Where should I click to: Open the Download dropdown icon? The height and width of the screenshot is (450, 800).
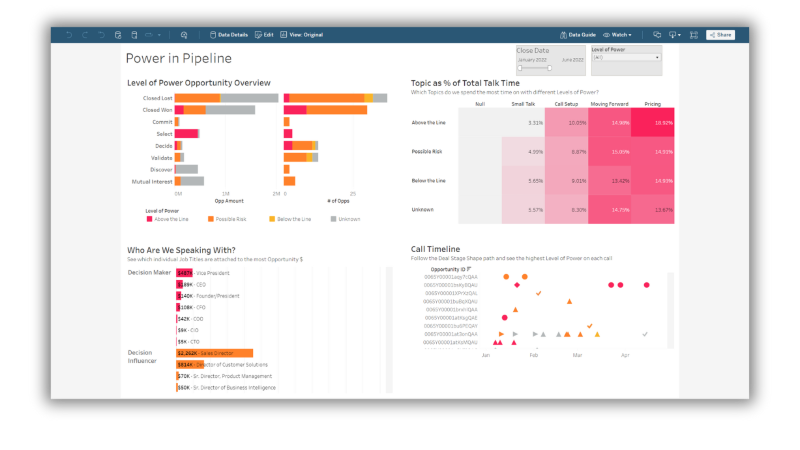coord(675,35)
